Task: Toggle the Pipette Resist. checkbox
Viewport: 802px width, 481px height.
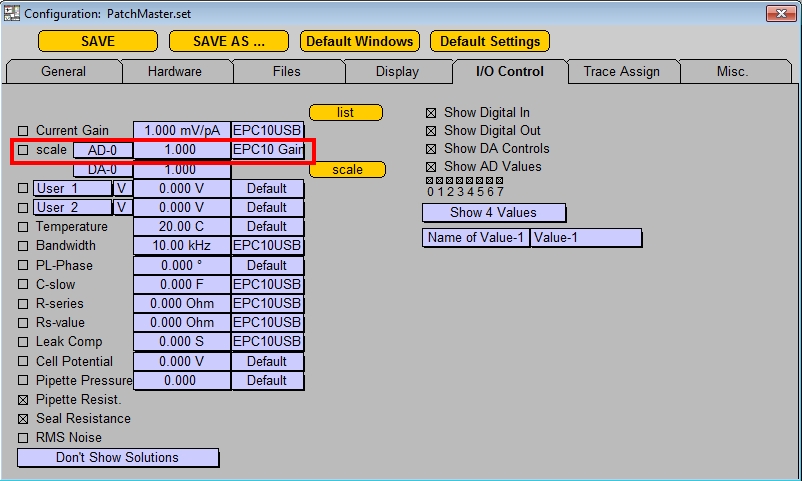Action: 23,399
